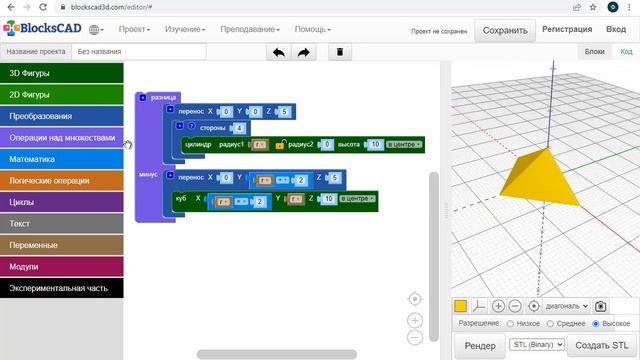Click the collapse icon on second перенос block
This screenshot has width=640, height=360.
[170, 176]
